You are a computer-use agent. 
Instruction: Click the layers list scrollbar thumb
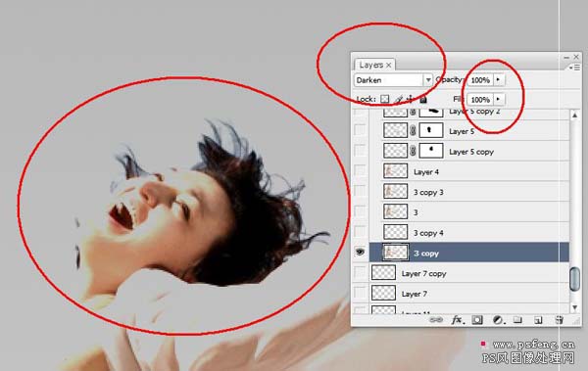pyautogui.click(x=574, y=279)
